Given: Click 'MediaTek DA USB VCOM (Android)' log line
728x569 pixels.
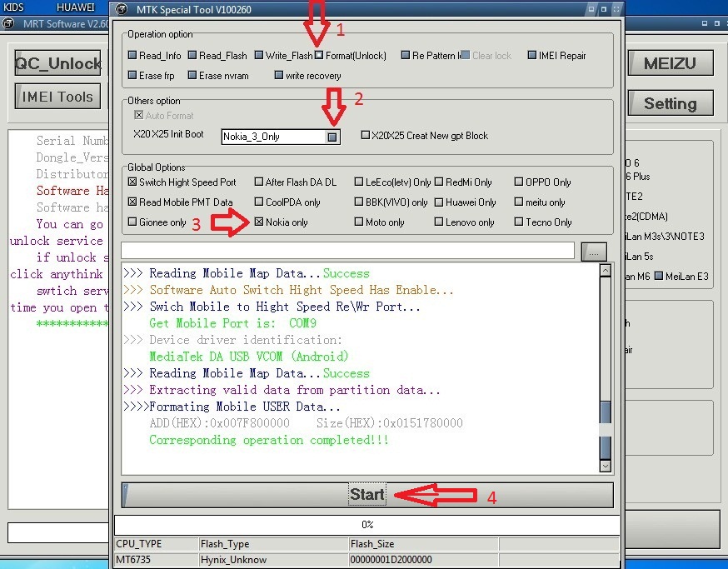Looking at the screenshot, I should tap(248, 357).
